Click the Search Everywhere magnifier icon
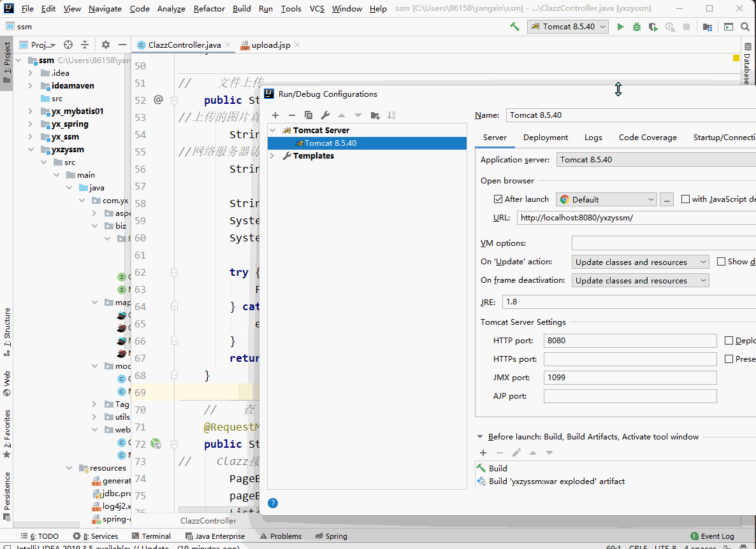756x549 pixels. [745, 27]
